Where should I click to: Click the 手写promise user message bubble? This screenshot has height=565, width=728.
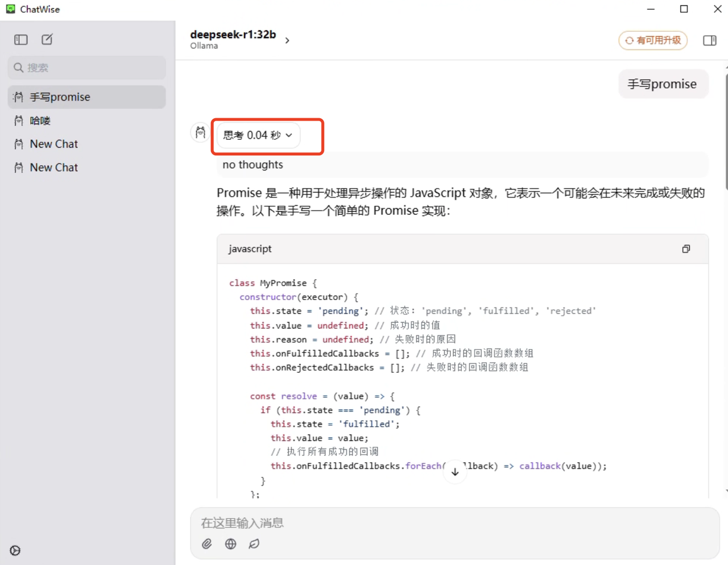pos(663,84)
